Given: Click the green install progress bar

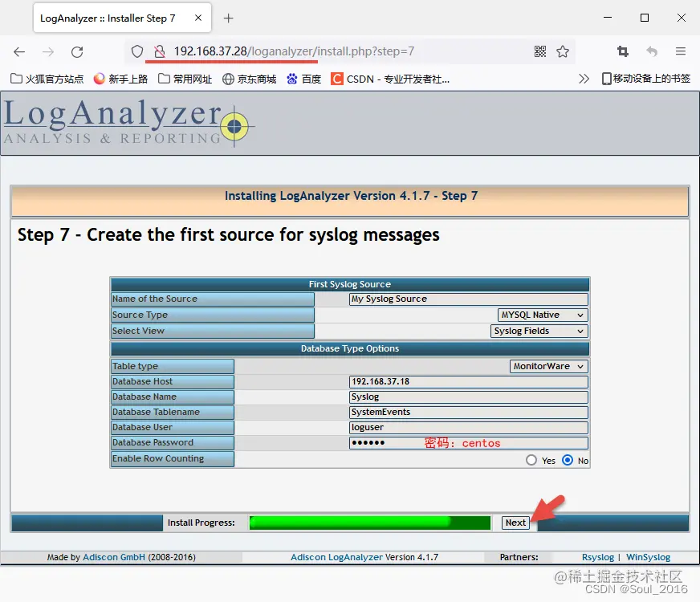Looking at the screenshot, I should click(369, 523).
